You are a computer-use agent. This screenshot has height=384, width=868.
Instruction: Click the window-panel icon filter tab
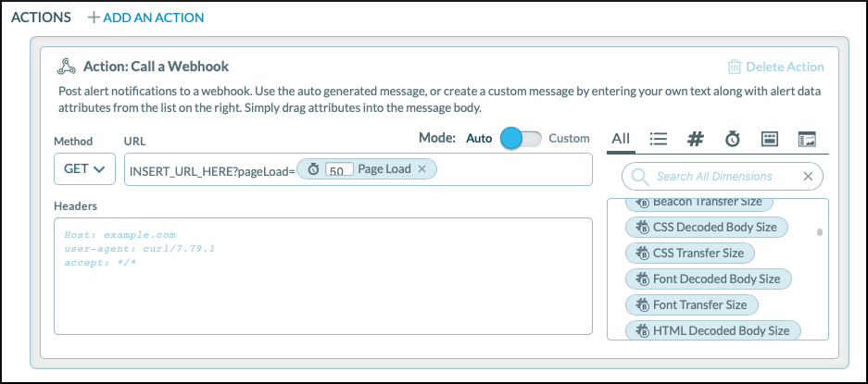(769, 139)
